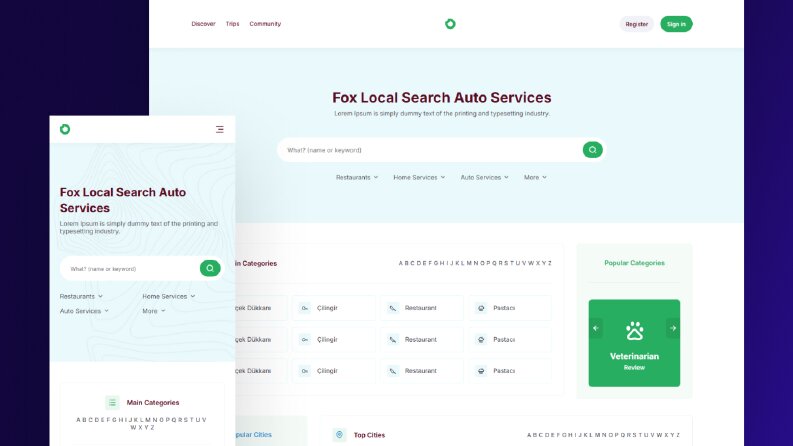Expand Restaurants dropdown in mobile preview

pos(81,296)
